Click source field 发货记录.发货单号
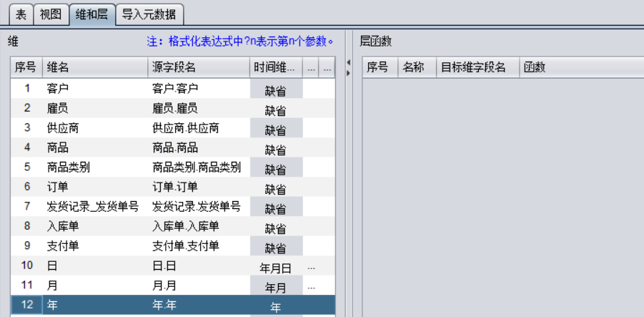 [x=197, y=207]
